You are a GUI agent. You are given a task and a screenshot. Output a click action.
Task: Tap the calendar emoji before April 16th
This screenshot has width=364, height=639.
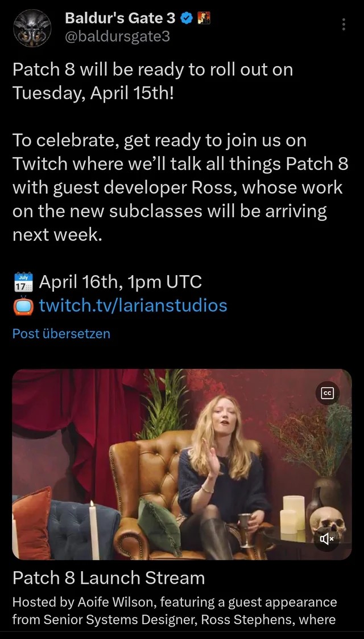[x=23, y=282]
